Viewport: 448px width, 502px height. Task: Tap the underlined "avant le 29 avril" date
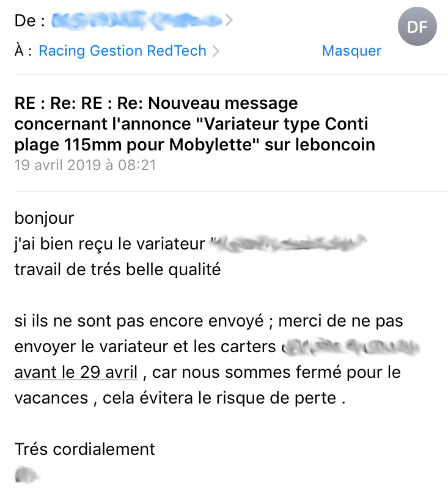click(x=76, y=372)
